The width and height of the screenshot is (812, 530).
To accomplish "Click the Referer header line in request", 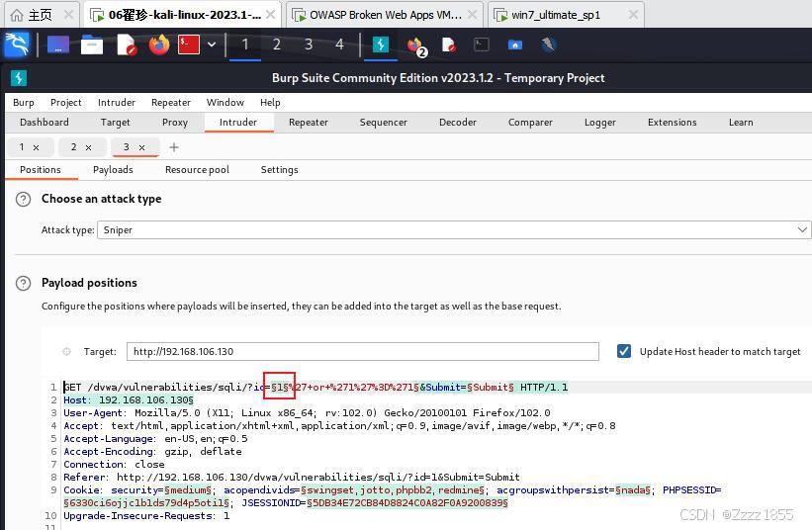I will click(292, 478).
